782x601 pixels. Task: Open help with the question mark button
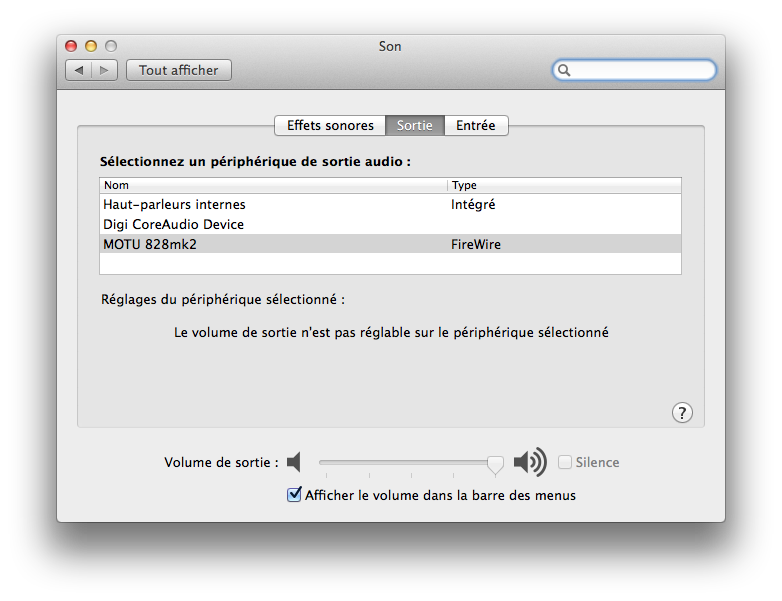click(x=682, y=412)
